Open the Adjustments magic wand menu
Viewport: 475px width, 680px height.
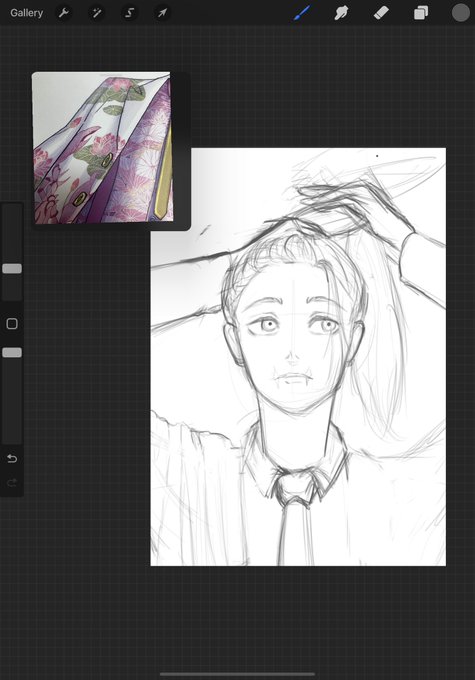click(x=96, y=13)
